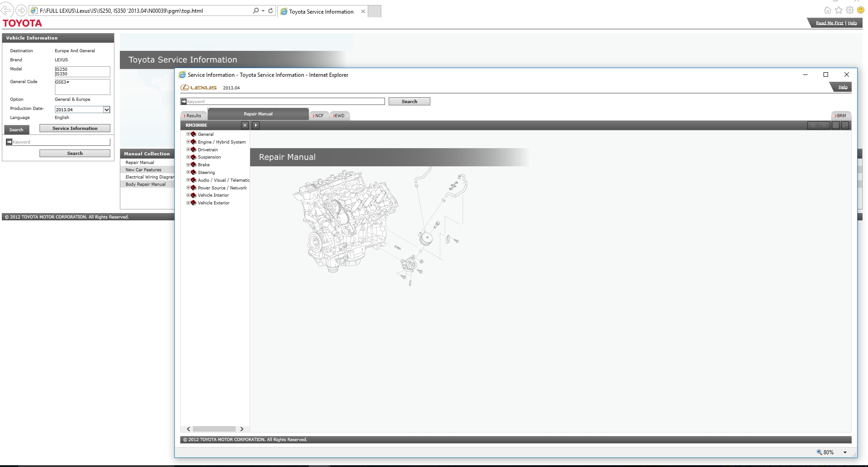Click the General section book icon

pos(193,134)
